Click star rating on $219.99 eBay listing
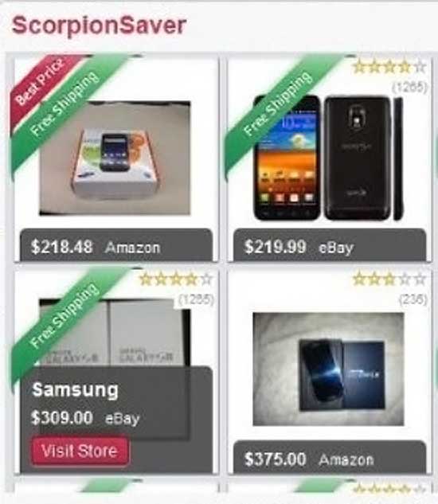The width and height of the screenshot is (438, 504). pyautogui.click(x=389, y=68)
